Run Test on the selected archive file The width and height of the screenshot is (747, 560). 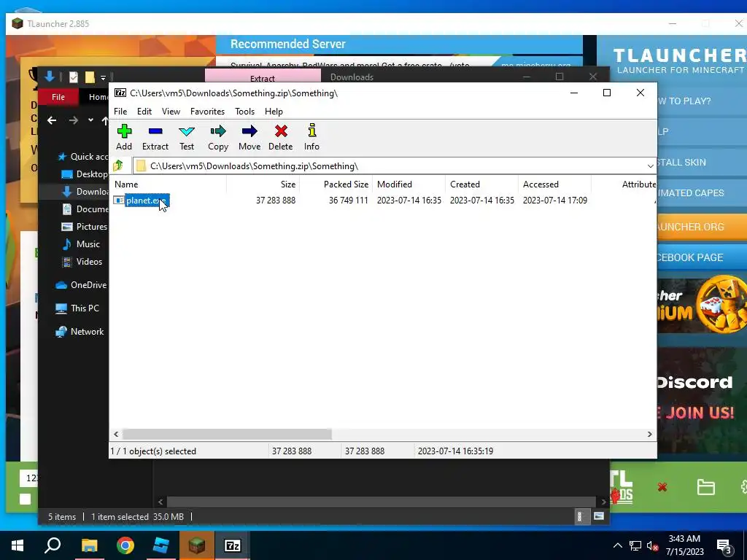[x=187, y=137]
